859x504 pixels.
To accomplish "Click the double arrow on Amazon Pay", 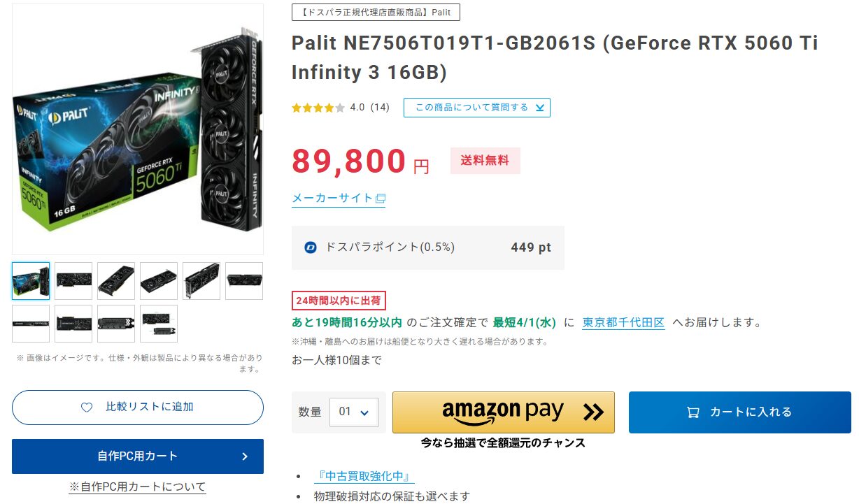I will point(592,412).
